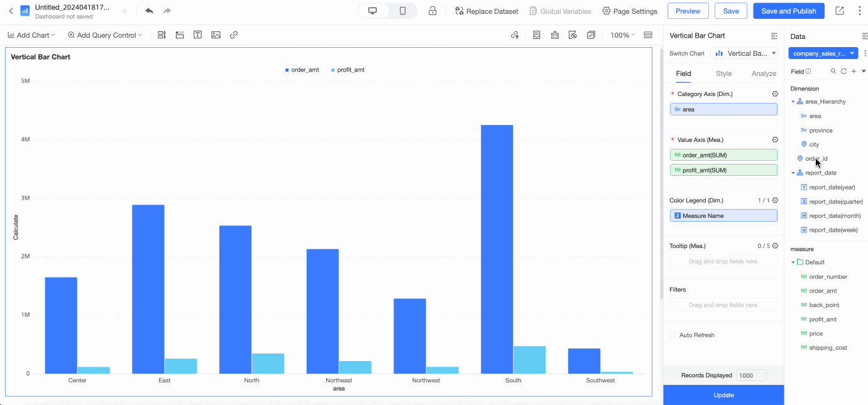Select the back_point measure
868x405 pixels.
(x=824, y=305)
